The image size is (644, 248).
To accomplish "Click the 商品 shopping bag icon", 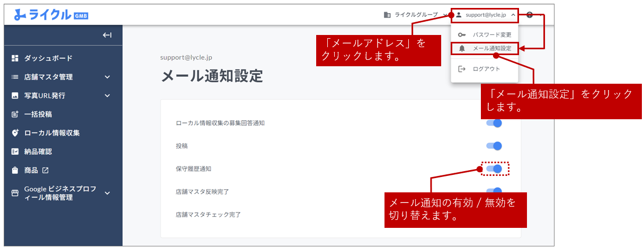I will coord(15,170).
